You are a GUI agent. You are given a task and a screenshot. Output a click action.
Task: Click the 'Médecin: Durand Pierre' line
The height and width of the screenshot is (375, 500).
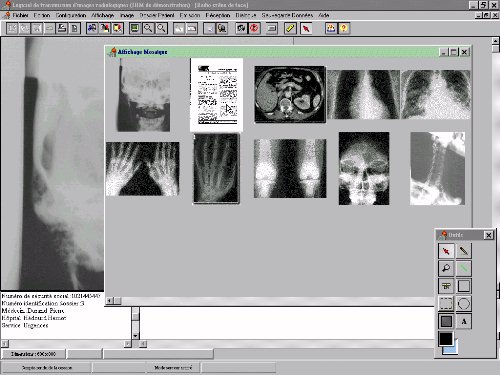pyautogui.click(x=33, y=311)
